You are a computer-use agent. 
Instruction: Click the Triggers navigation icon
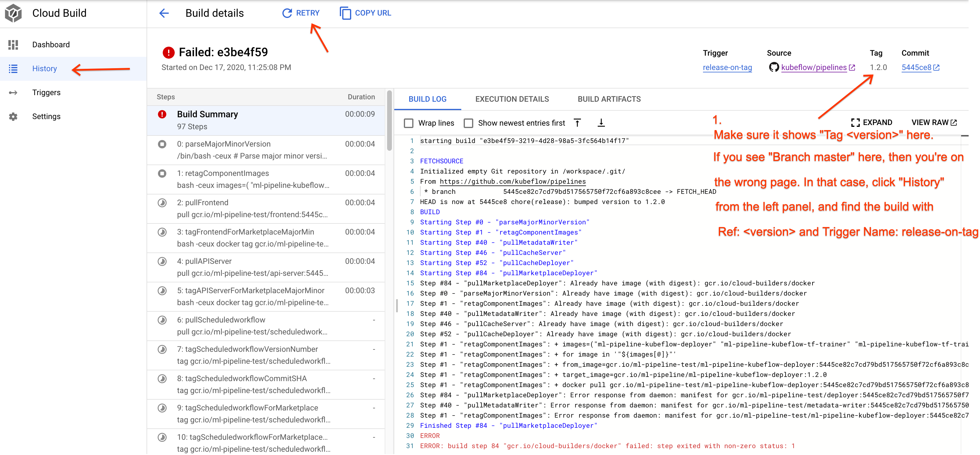pos(13,92)
